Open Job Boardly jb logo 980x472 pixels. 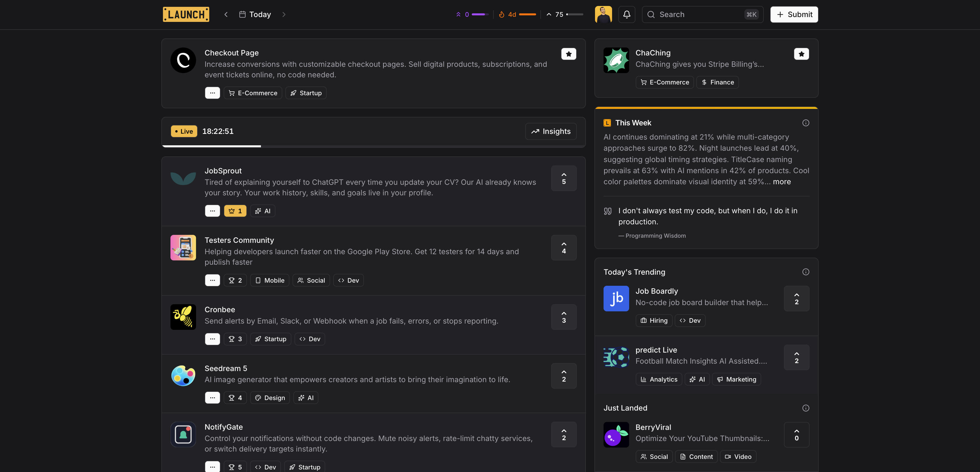[x=616, y=299]
